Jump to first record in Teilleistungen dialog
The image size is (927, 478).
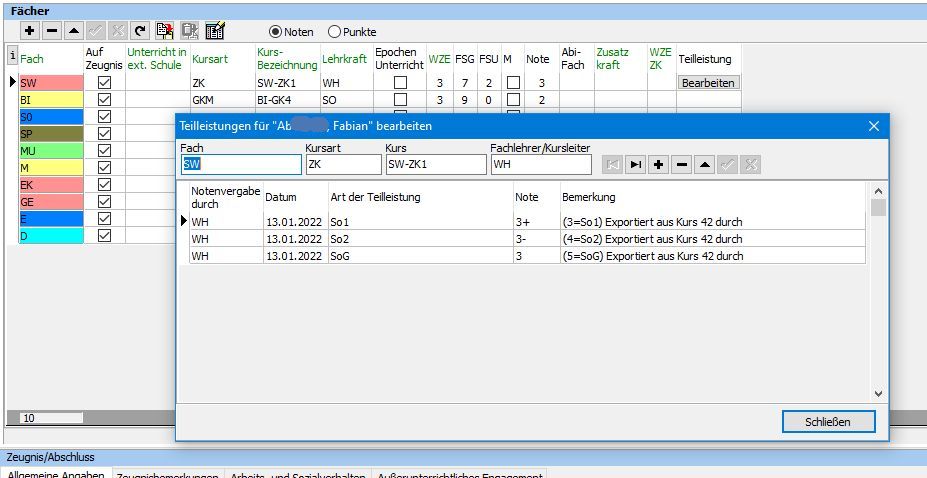[612, 165]
